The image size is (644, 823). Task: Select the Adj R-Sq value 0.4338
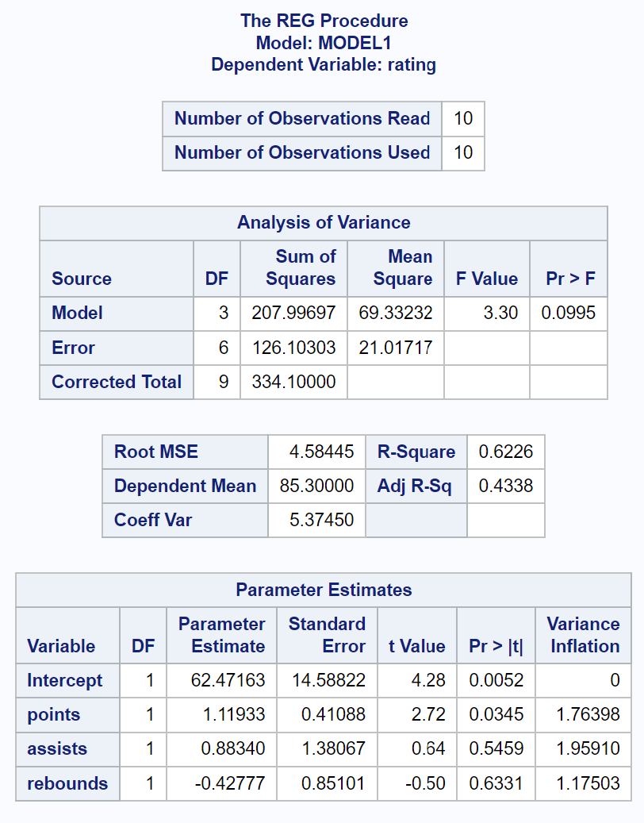click(505, 486)
